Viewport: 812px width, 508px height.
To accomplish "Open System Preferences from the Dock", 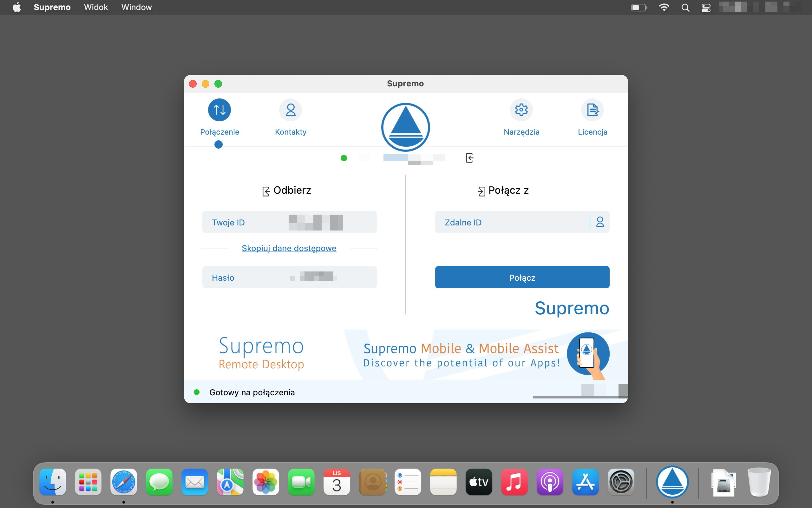I will (x=621, y=482).
